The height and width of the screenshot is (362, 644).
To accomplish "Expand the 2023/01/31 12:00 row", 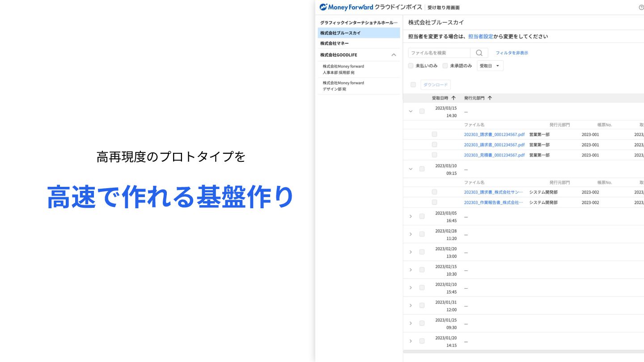I will pos(411,305).
